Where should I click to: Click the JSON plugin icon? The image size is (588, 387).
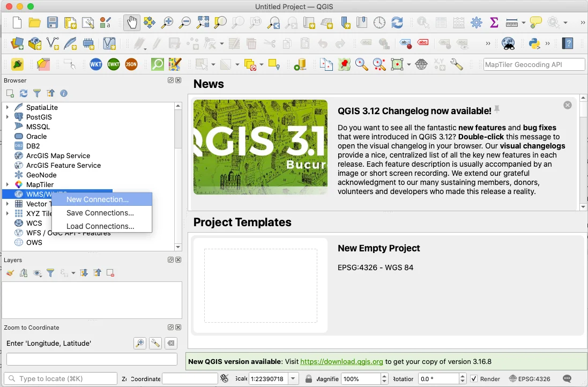[x=131, y=64]
